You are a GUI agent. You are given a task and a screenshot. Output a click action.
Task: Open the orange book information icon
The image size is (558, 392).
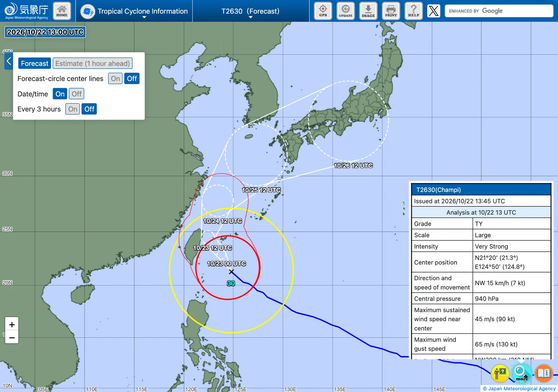pos(544,373)
